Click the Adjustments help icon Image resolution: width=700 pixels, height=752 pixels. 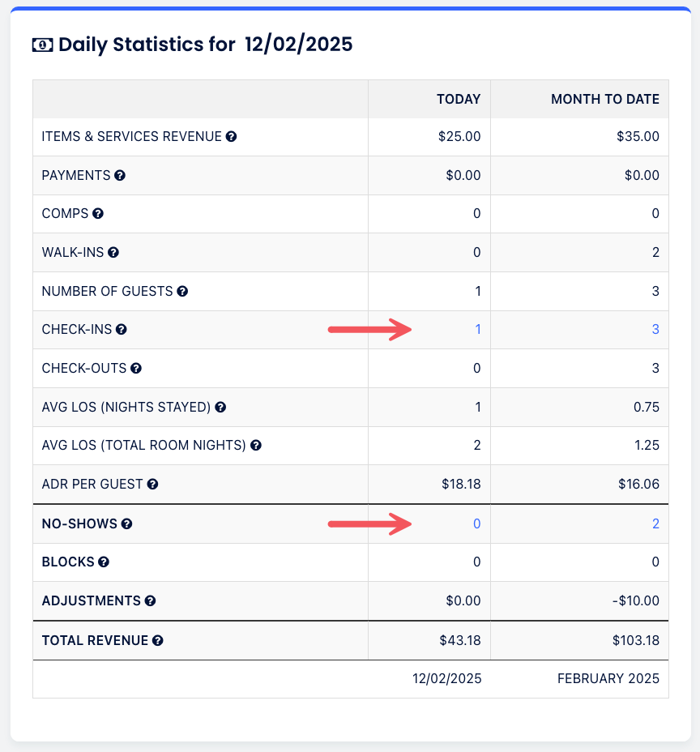[x=150, y=601]
